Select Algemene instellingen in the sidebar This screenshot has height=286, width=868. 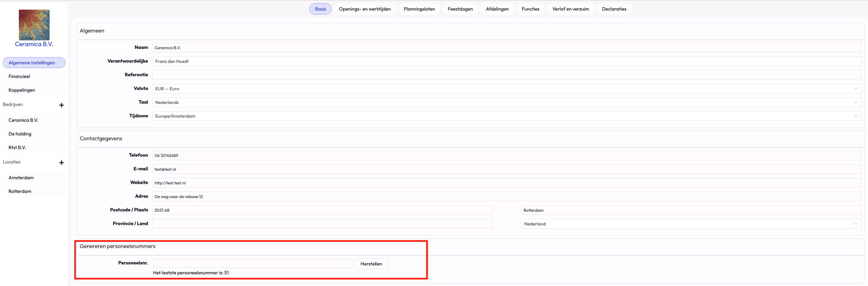point(34,63)
